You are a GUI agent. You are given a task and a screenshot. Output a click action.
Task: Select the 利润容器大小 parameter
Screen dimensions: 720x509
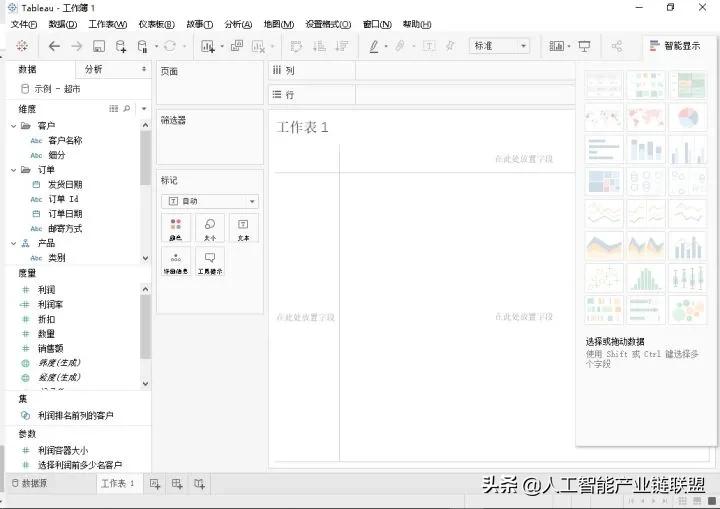click(63, 451)
